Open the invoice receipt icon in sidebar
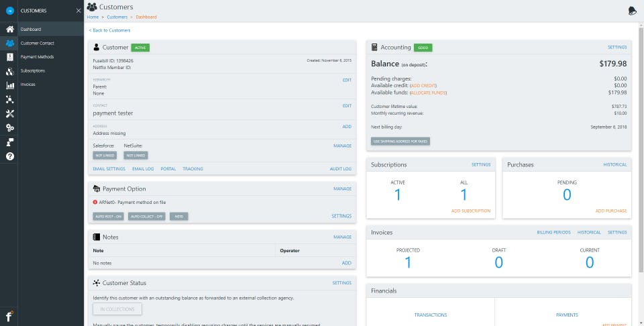644x326 pixels. tap(10, 58)
